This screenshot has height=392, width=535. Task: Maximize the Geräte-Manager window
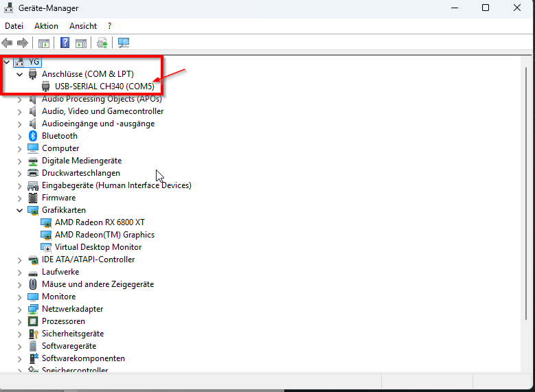pos(485,8)
